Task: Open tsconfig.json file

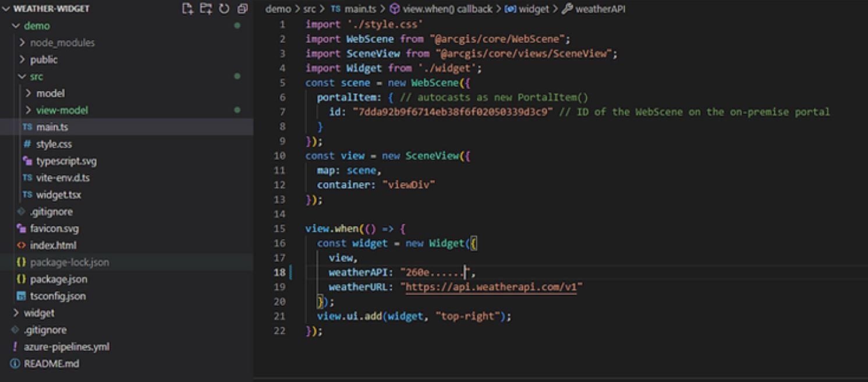Action: pos(58,296)
